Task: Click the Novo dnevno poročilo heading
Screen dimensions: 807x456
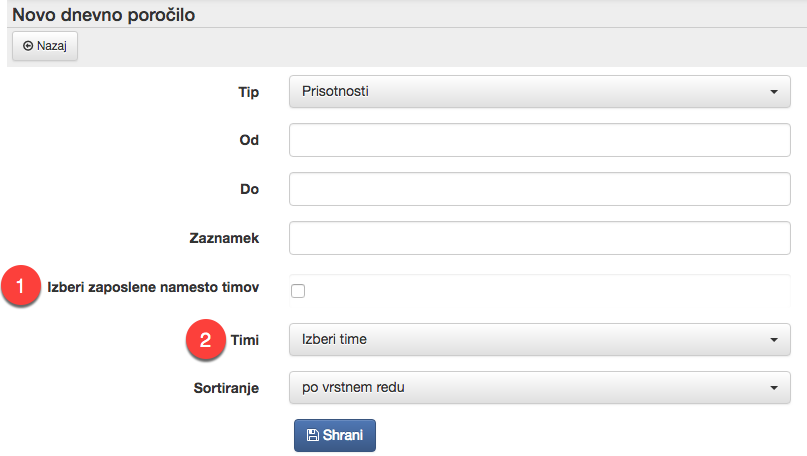Action: coord(104,15)
